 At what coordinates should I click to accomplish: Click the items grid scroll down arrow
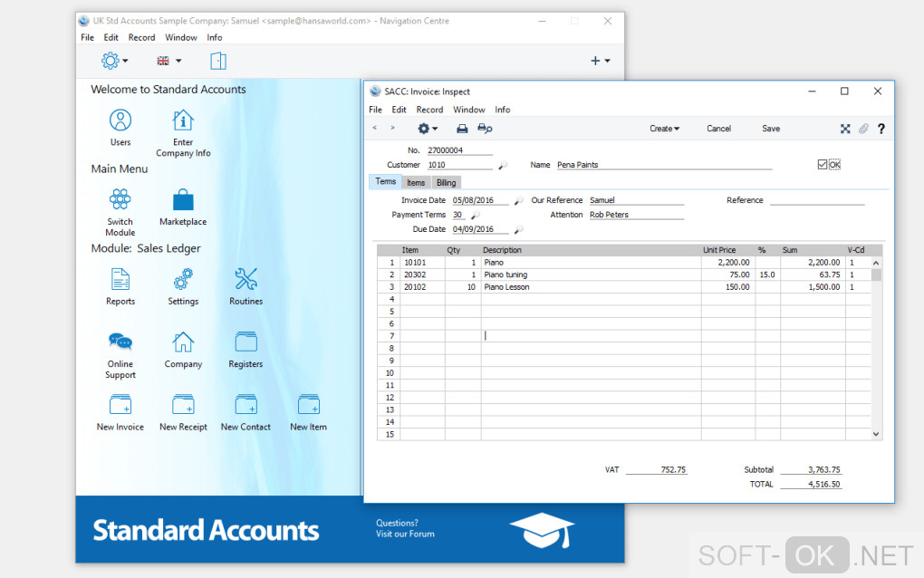coord(876,434)
